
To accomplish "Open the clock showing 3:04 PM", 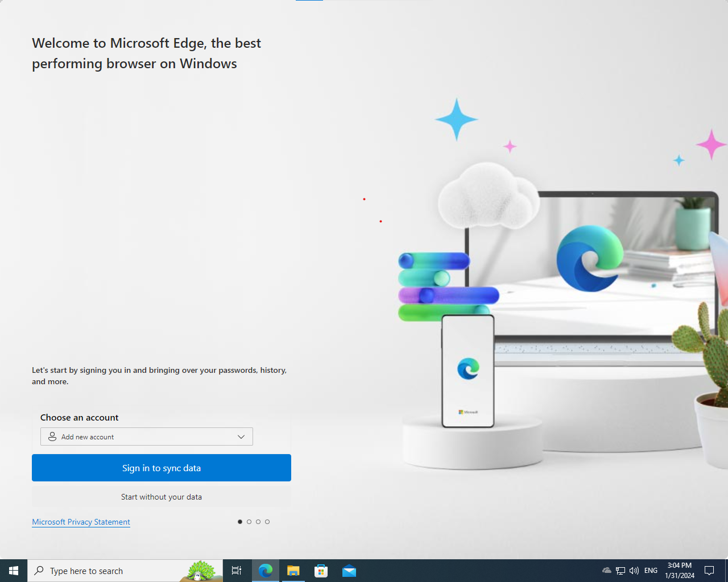I will coord(680,571).
